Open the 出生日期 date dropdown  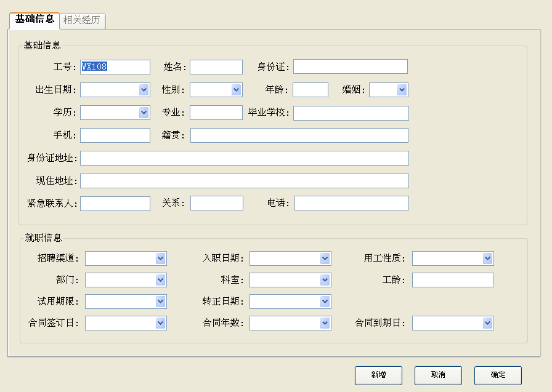click(x=144, y=90)
